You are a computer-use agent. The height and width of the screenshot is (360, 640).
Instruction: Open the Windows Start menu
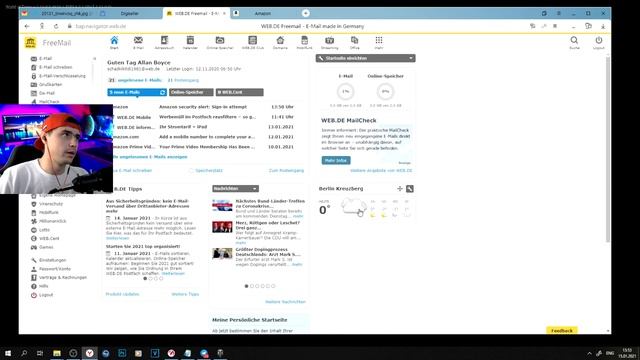coord(8,353)
